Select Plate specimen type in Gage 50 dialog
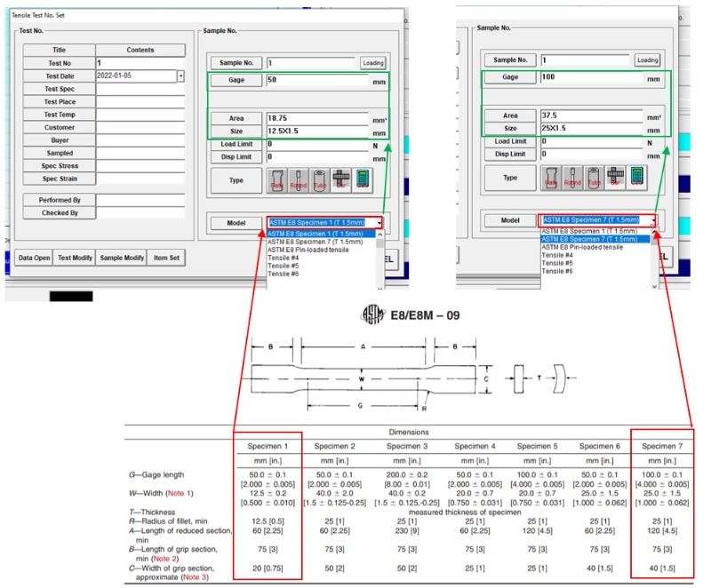The image size is (711, 588). click(277, 180)
